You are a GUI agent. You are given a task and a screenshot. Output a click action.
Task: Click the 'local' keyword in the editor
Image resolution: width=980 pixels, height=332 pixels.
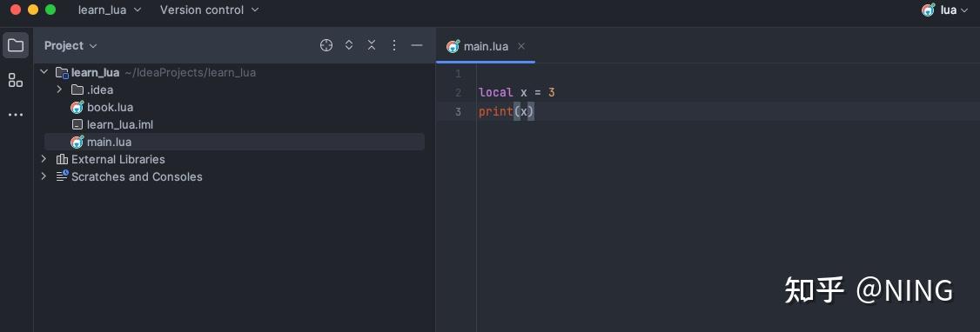(495, 92)
